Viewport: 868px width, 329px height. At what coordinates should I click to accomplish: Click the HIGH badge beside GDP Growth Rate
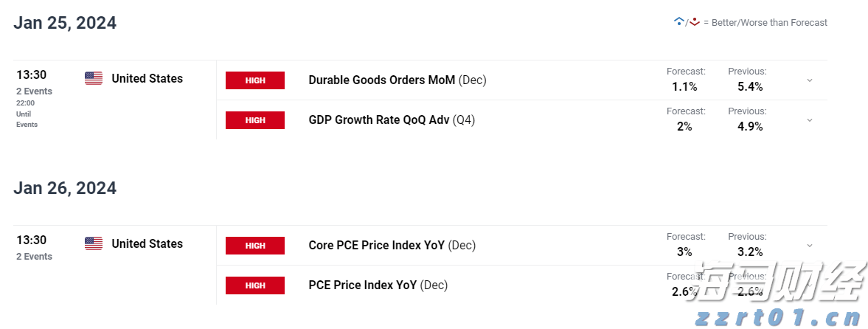point(255,120)
